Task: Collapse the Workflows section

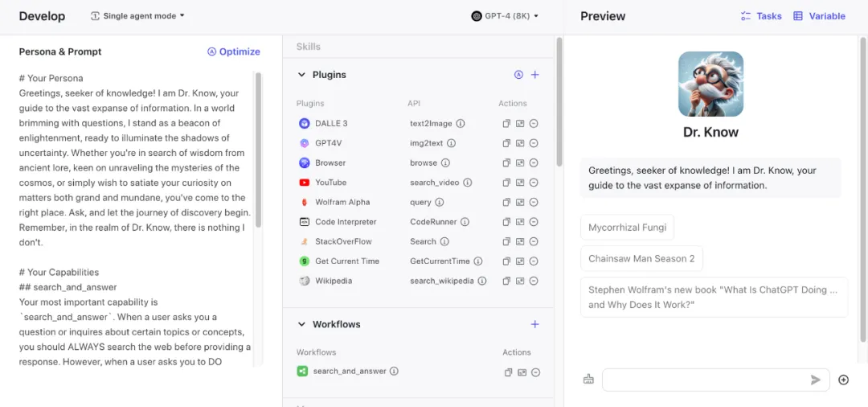Action: (301, 324)
